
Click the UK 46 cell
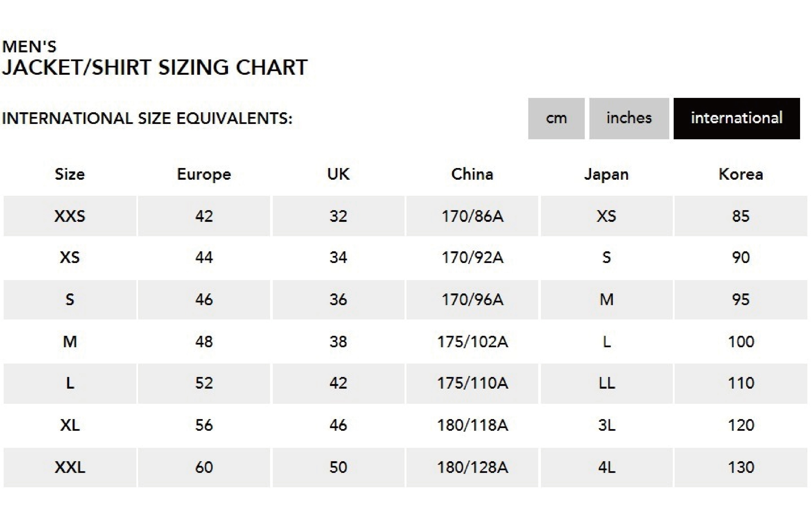[x=338, y=425]
